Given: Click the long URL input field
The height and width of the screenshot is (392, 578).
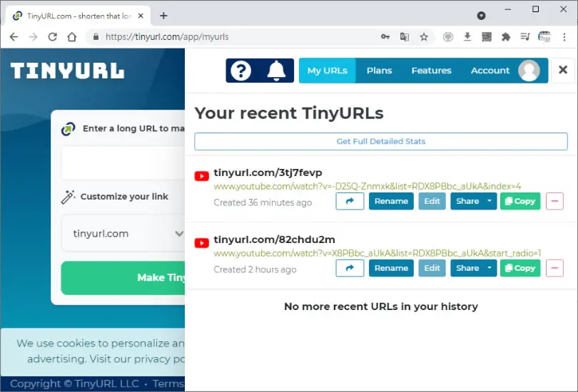Looking at the screenshot, I should (123, 163).
